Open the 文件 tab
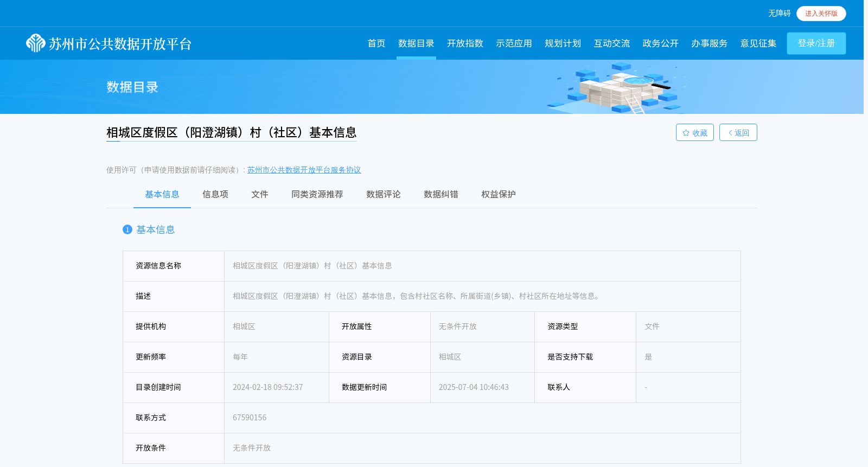This screenshot has height=467, width=868. (x=260, y=194)
